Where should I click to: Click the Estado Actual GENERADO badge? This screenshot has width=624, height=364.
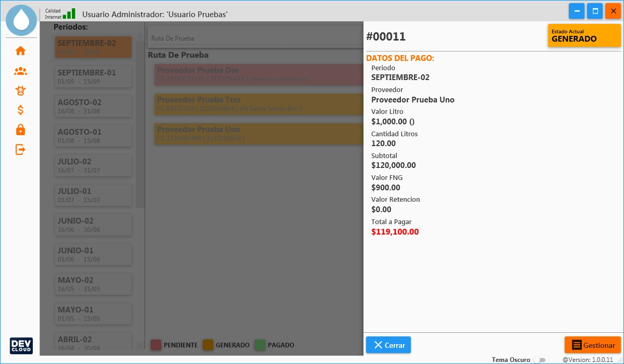click(584, 36)
